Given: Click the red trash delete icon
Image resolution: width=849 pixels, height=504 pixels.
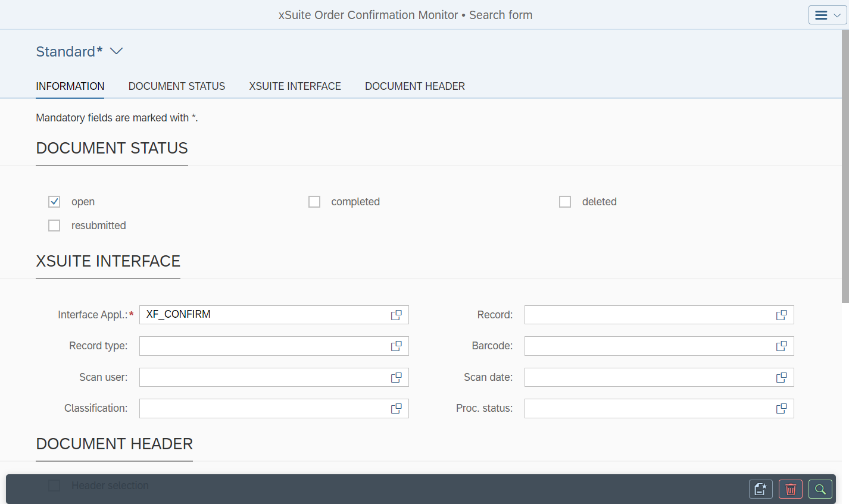Looking at the screenshot, I should click(790, 489).
